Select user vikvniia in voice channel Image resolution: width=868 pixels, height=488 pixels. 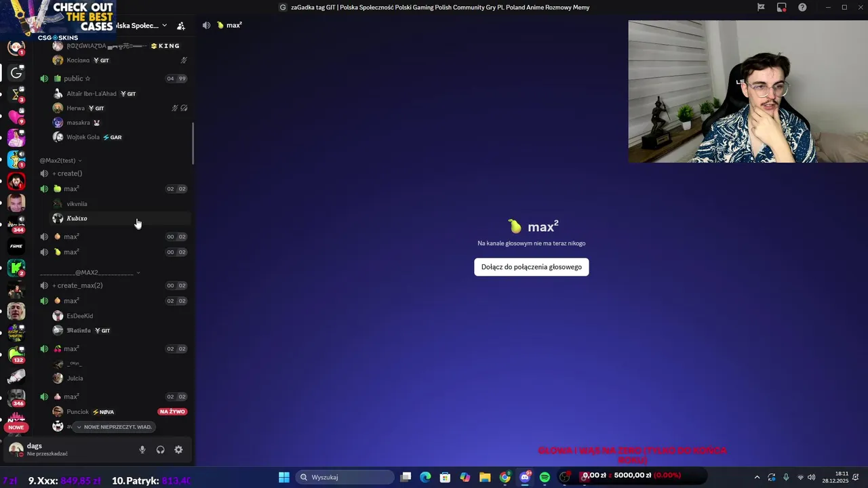tap(121, 204)
